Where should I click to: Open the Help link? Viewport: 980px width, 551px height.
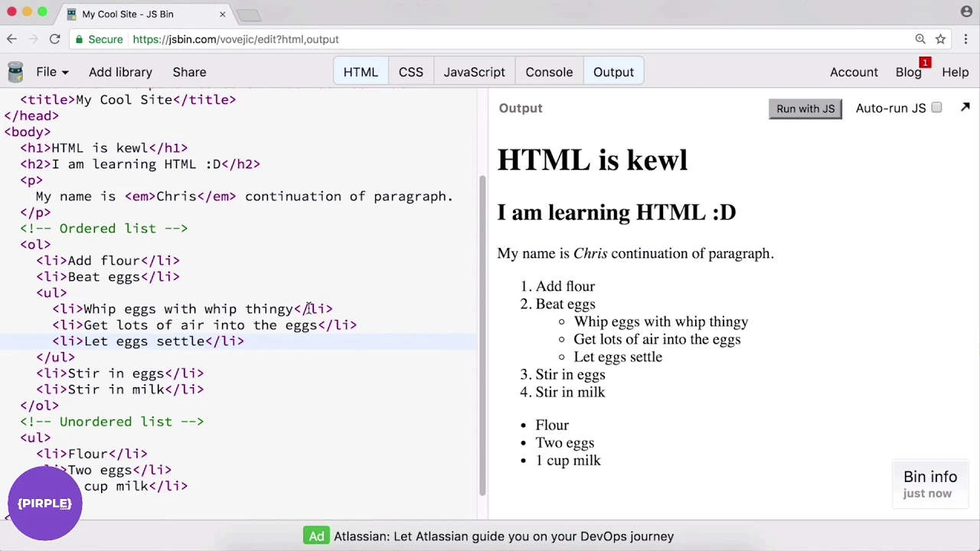click(x=955, y=72)
